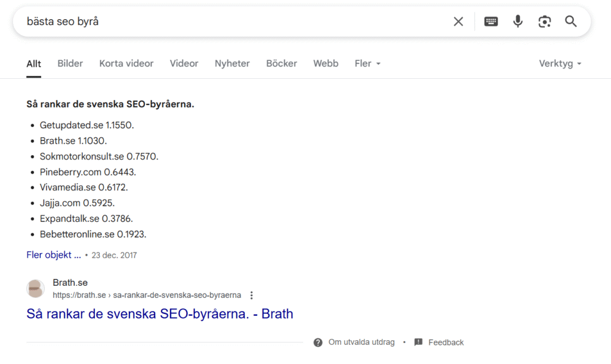Image resolution: width=611 pixels, height=364 pixels.
Task: Select the Webb tab
Action: [x=326, y=63]
